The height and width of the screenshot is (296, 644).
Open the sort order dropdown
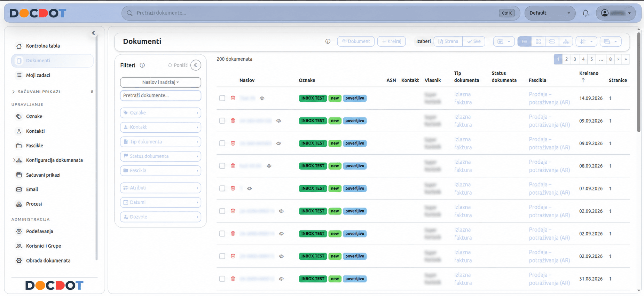pyautogui.click(x=586, y=42)
